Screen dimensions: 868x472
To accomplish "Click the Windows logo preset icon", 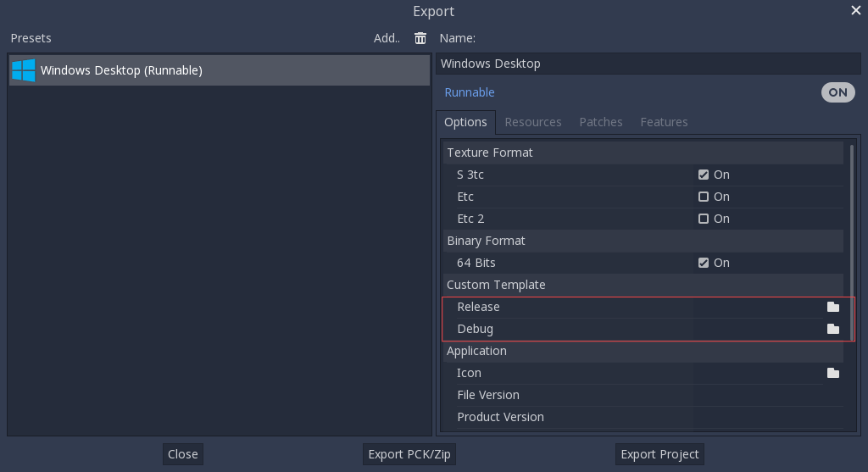I will [x=23, y=70].
